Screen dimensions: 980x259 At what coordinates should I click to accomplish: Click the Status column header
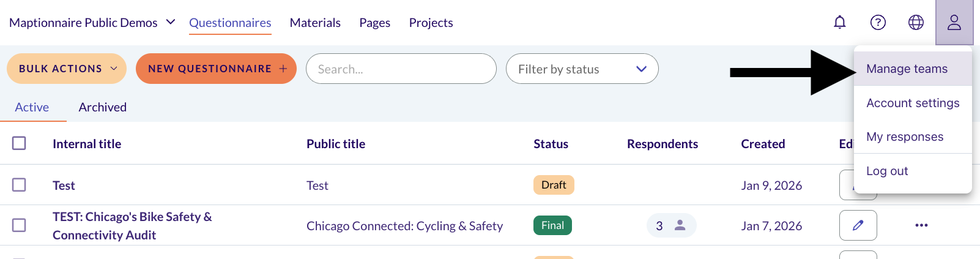point(551,144)
